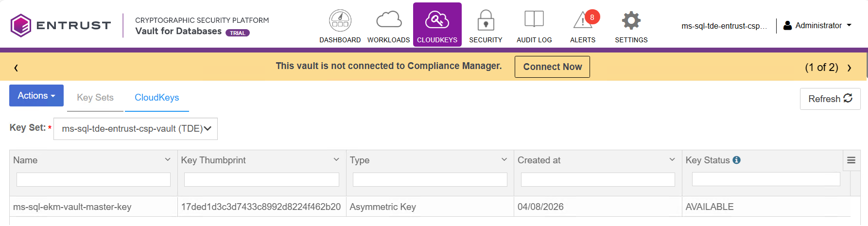Click the Administrator user icon
The image size is (868, 226).
click(787, 25)
